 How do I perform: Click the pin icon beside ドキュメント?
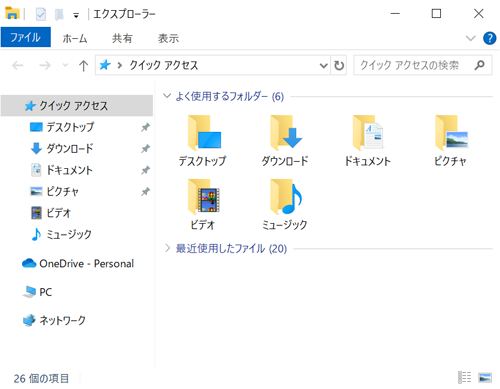[x=145, y=170]
